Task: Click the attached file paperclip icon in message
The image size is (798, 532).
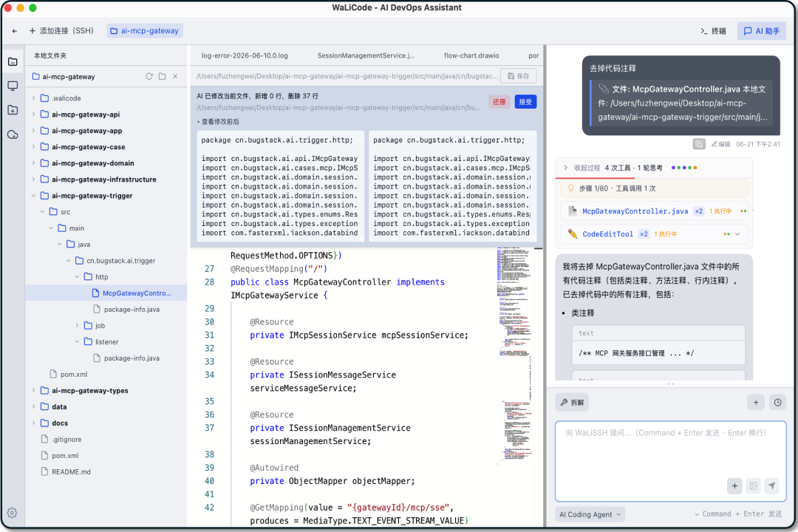Action: (x=604, y=89)
